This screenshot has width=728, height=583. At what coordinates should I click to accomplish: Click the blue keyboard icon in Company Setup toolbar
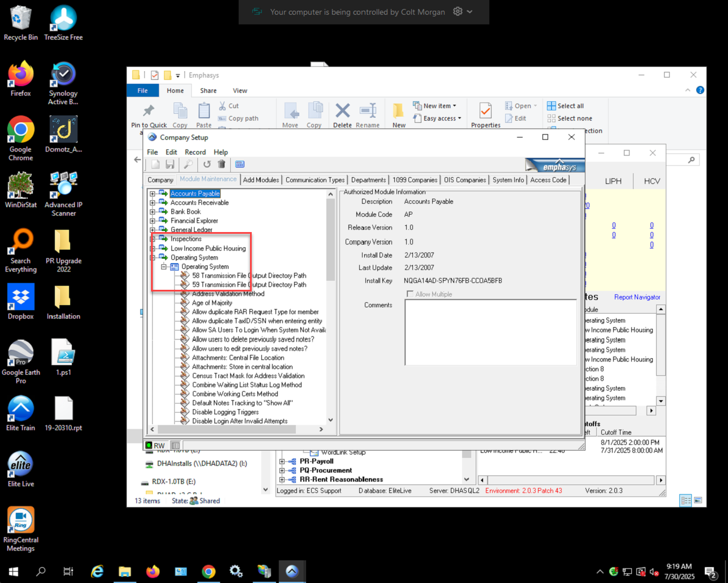pyautogui.click(x=240, y=164)
